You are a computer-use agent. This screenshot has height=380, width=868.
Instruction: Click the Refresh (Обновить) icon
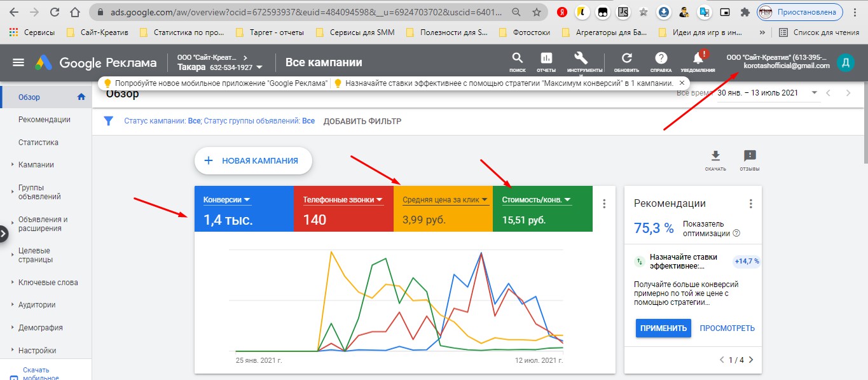(x=627, y=59)
